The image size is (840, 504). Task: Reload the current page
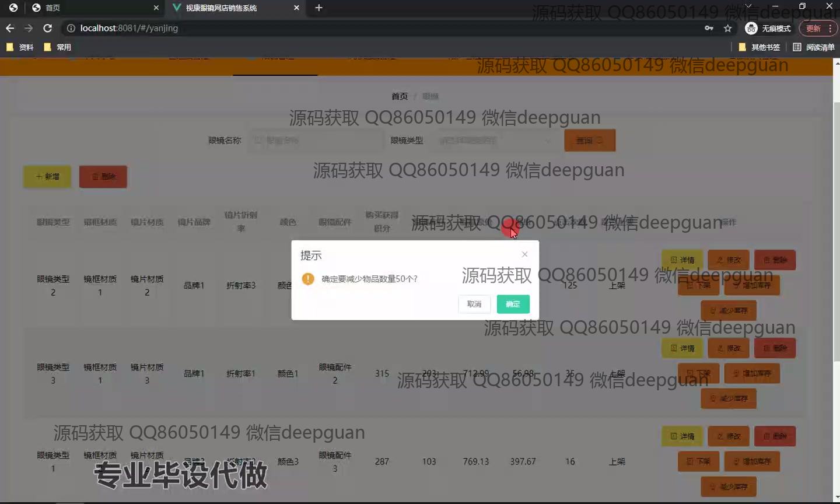pos(48,28)
